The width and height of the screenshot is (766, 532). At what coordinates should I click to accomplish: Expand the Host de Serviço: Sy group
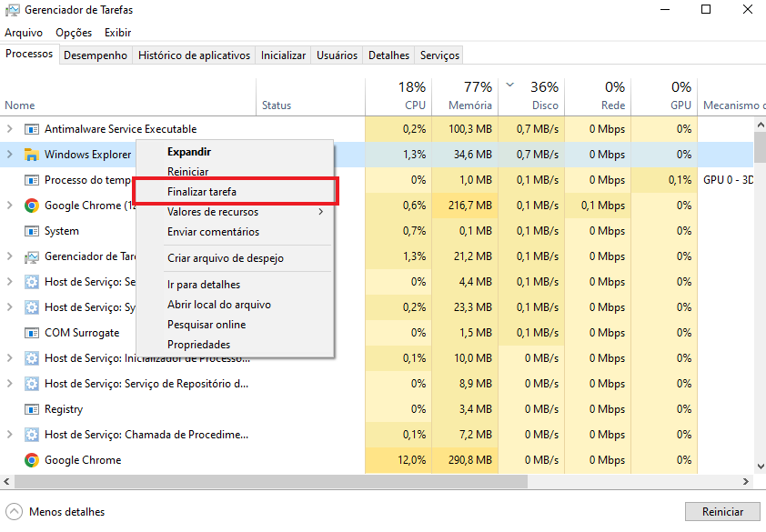[9, 306]
